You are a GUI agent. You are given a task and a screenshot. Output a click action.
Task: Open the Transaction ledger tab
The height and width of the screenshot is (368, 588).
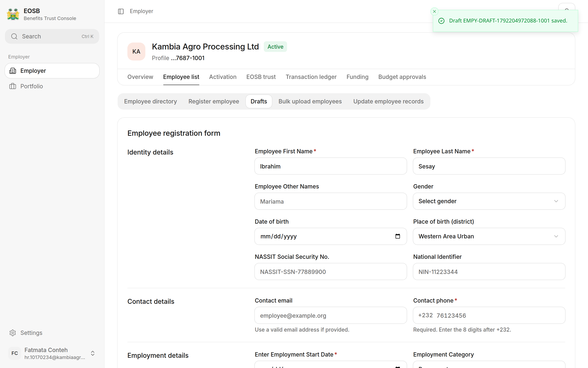(311, 77)
